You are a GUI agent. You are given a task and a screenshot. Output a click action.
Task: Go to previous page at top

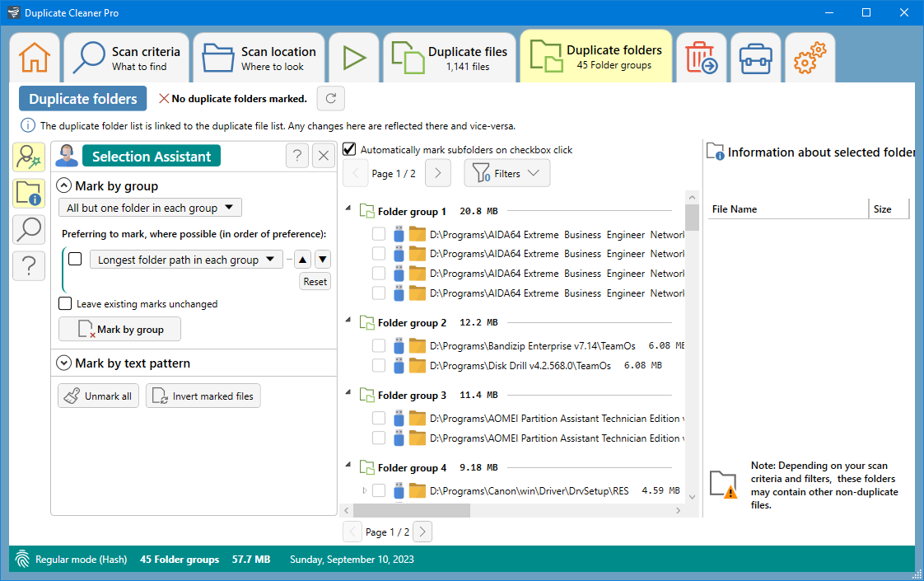(x=355, y=173)
